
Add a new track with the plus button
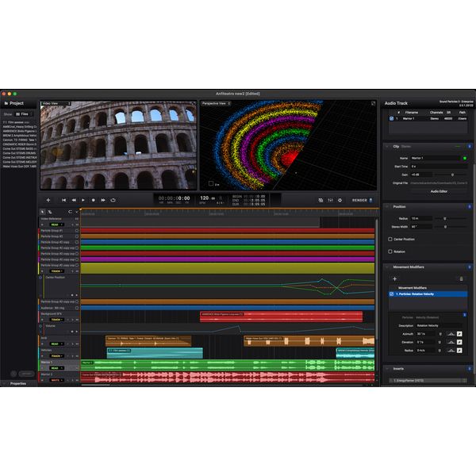point(48,200)
